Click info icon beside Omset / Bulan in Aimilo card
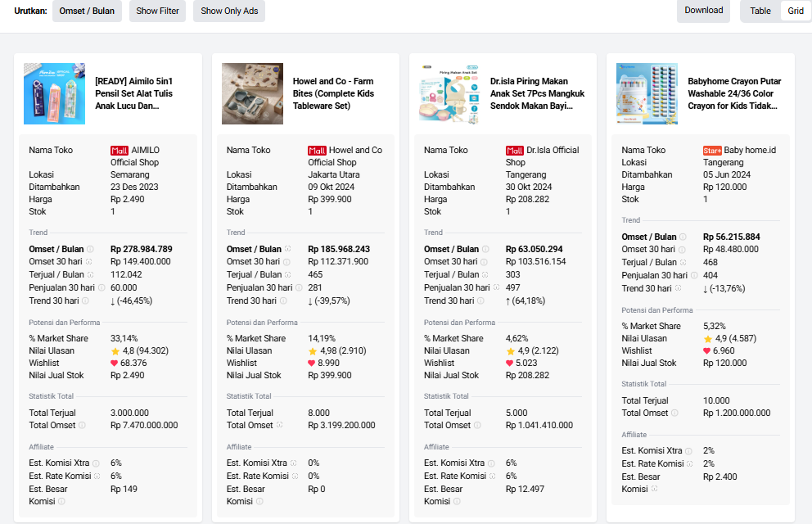Image resolution: width=812 pixels, height=524 pixels. point(90,250)
